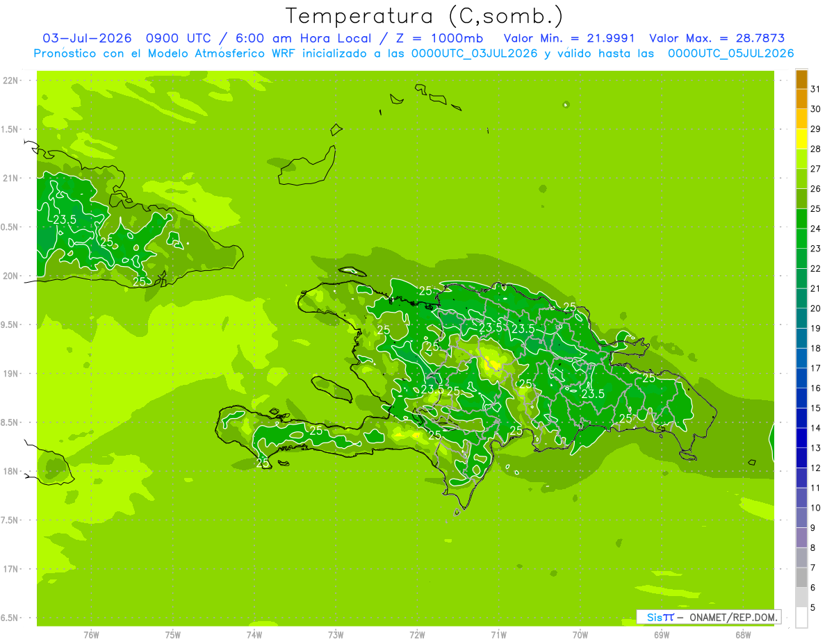Select the legend scale value "12"
Image resolution: width=834 pixels, height=644 pixels.
tap(815, 468)
